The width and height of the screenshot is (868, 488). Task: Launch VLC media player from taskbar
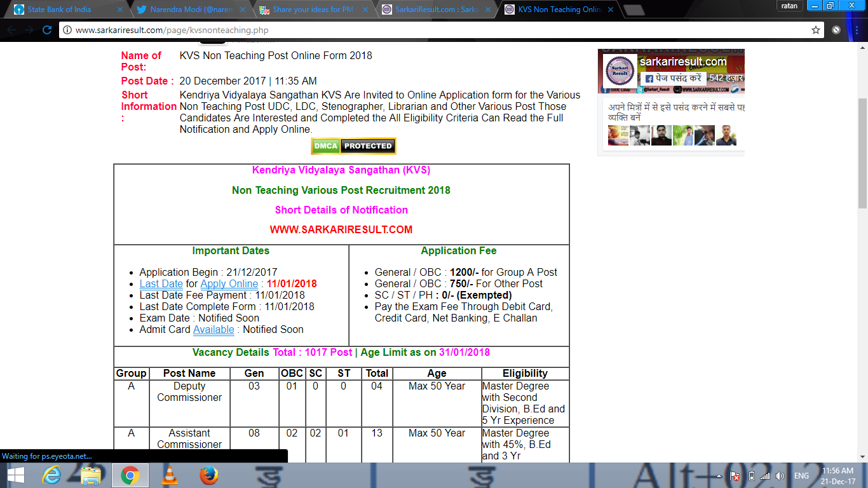[x=170, y=475]
